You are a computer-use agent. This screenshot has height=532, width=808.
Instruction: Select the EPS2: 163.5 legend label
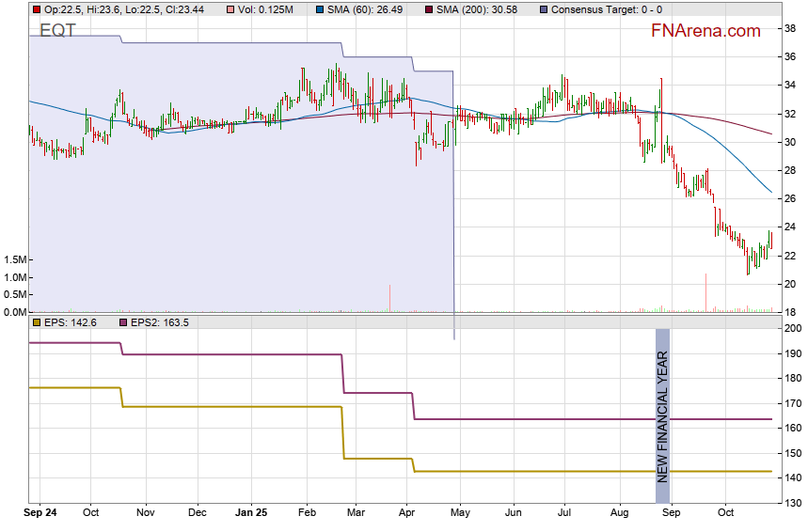(x=160, y=322)
